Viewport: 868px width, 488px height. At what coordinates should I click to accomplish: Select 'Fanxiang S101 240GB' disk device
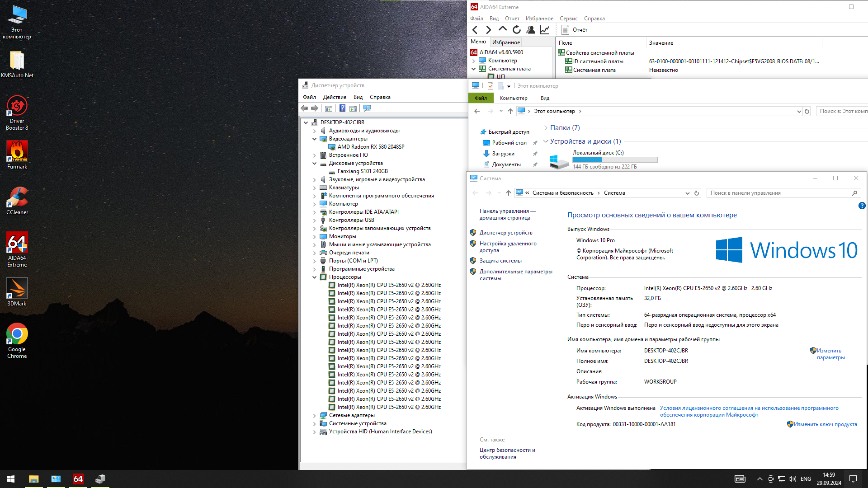363,171
